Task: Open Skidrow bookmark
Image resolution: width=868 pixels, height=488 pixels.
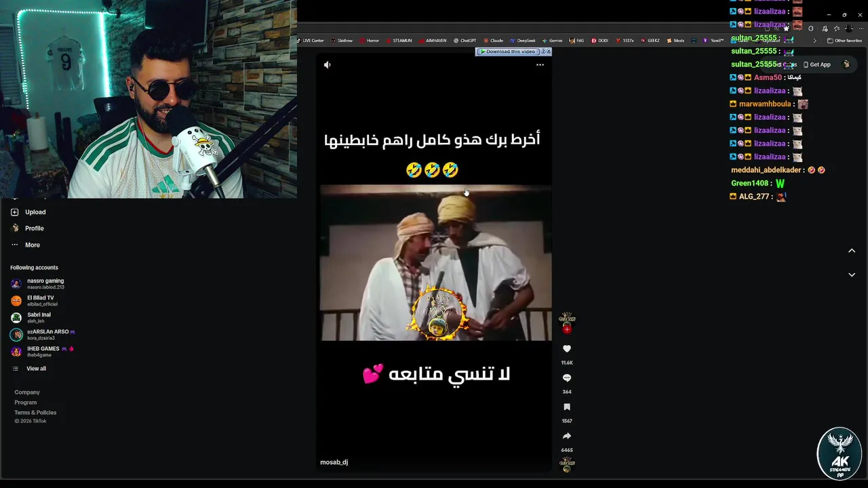Action: [342, 41]
